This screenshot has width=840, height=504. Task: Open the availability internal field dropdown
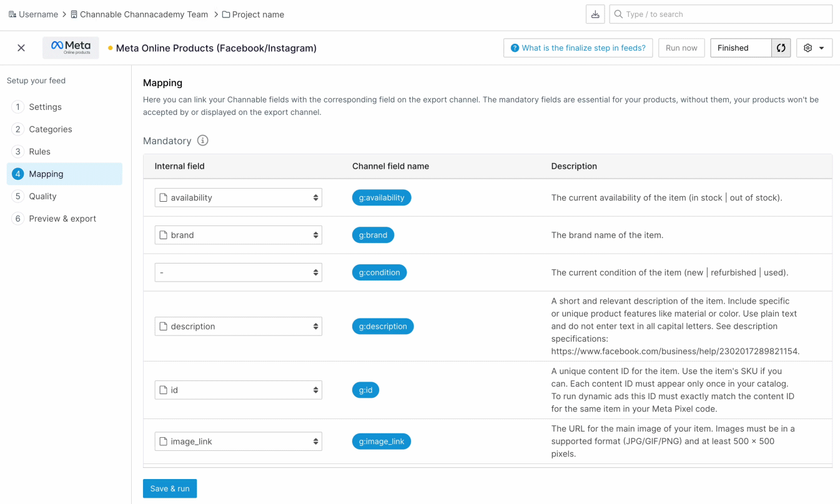coord(238,197)
